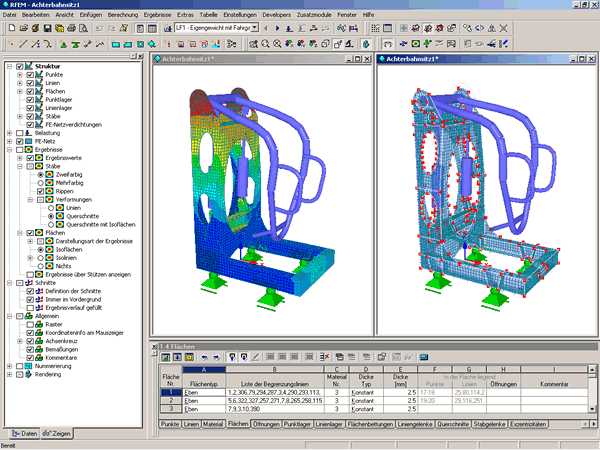The width and height of the screenshot is (600, 450).
Task: Click the Print icon in the toolbar
Action: 71,28
